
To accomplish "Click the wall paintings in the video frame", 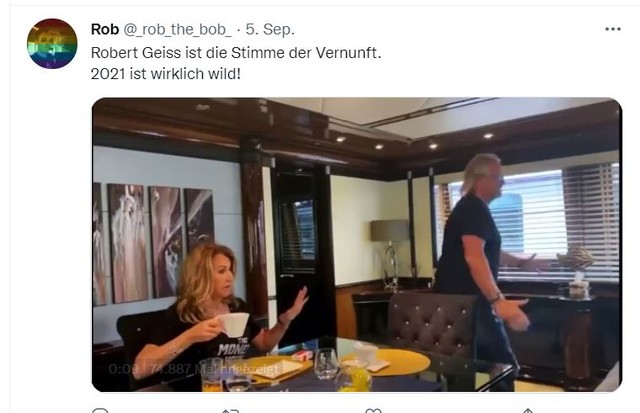I will [153, 244].
